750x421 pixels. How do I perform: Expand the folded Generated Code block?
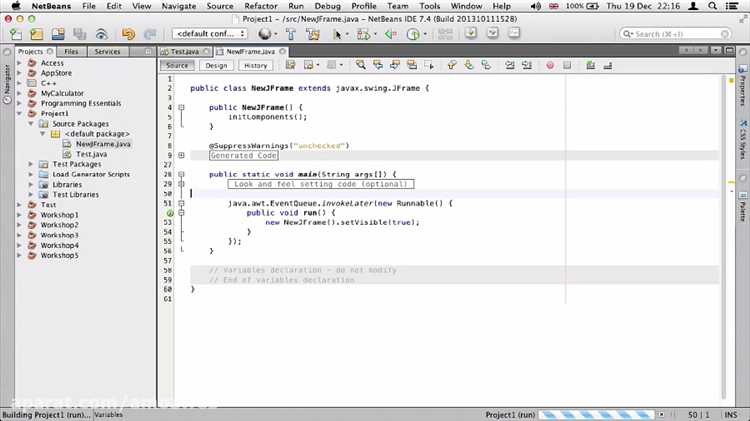(x=181, y=155)
